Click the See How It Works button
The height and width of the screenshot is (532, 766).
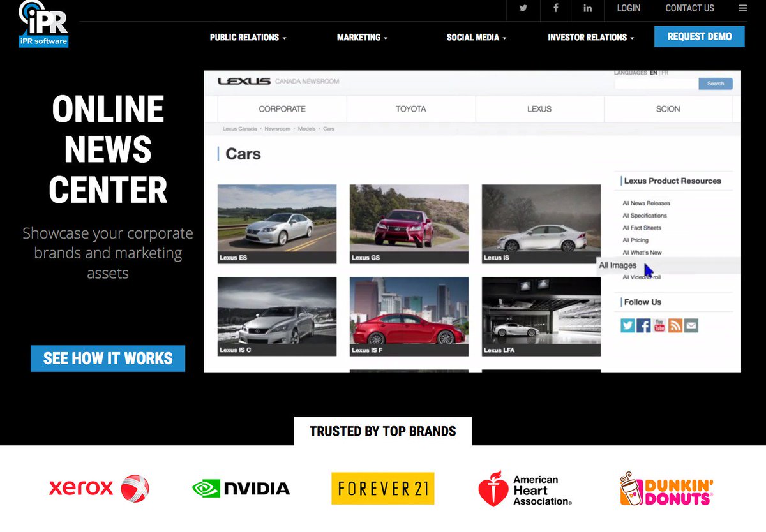[x=108, y=358]
